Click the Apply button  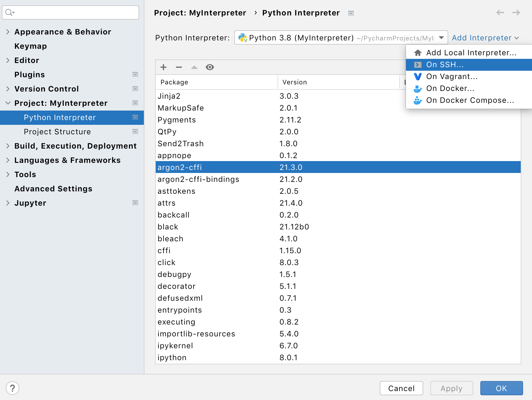click(451, 388)
